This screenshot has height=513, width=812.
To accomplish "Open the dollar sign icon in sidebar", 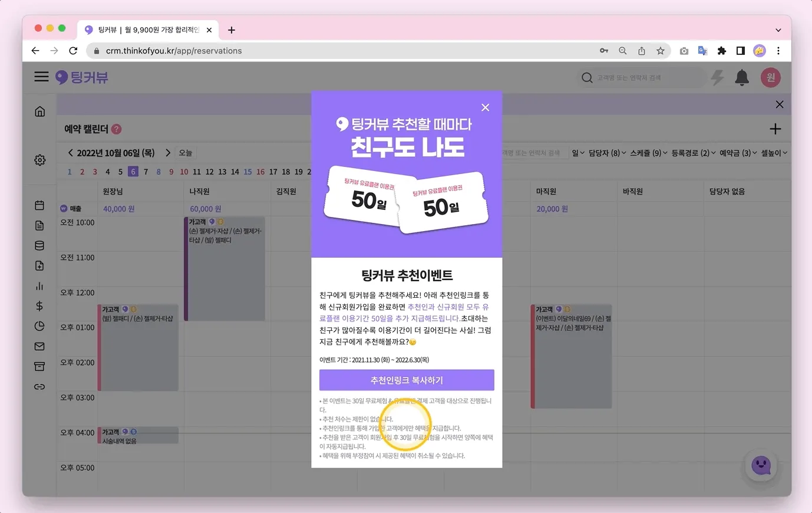I will click(x=39, y=306).
